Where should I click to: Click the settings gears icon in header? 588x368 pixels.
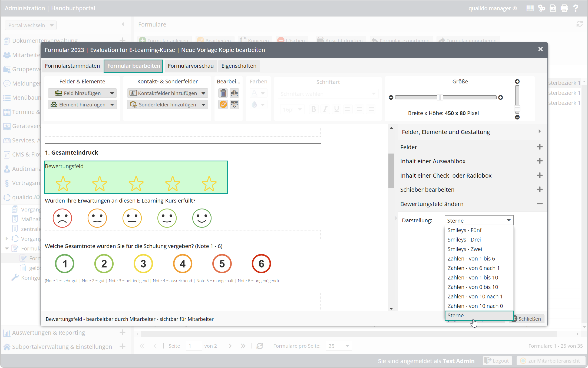[541, 8]
